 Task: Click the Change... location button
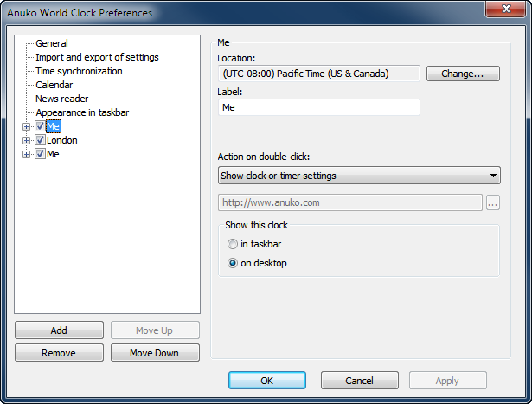[x=463, y=74]
